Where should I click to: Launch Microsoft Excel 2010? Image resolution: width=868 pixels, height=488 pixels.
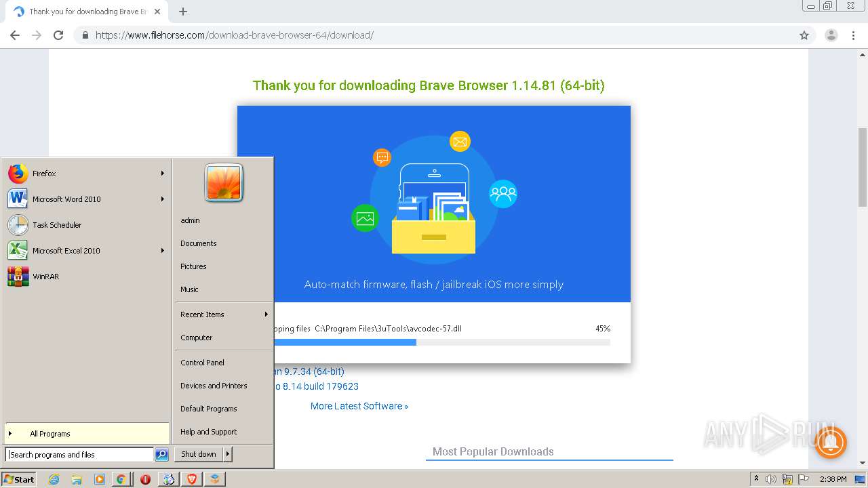coord(87,251)
